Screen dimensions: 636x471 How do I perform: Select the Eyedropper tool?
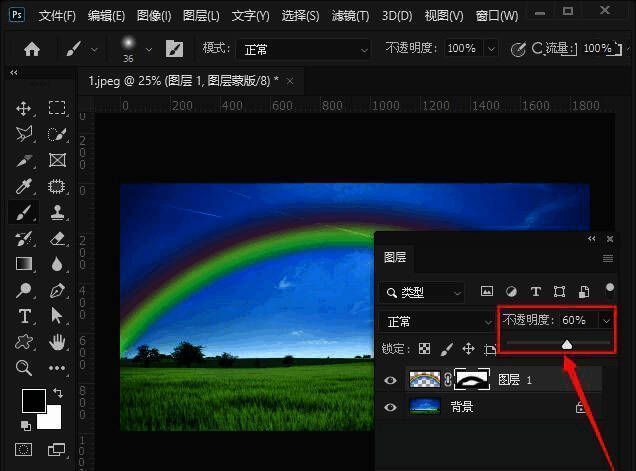pos(24,186)
